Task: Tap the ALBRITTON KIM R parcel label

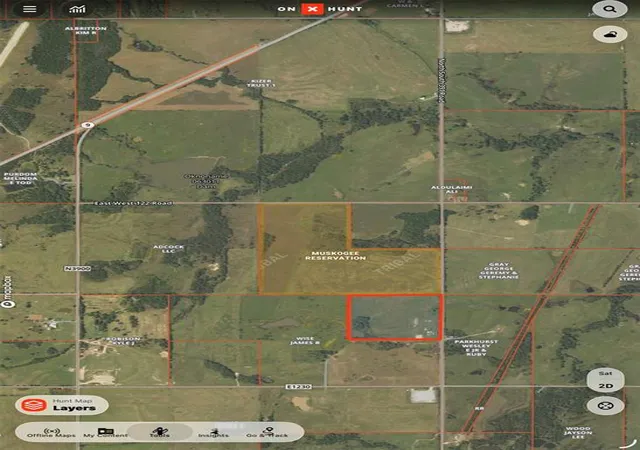Action: point(86,31)
